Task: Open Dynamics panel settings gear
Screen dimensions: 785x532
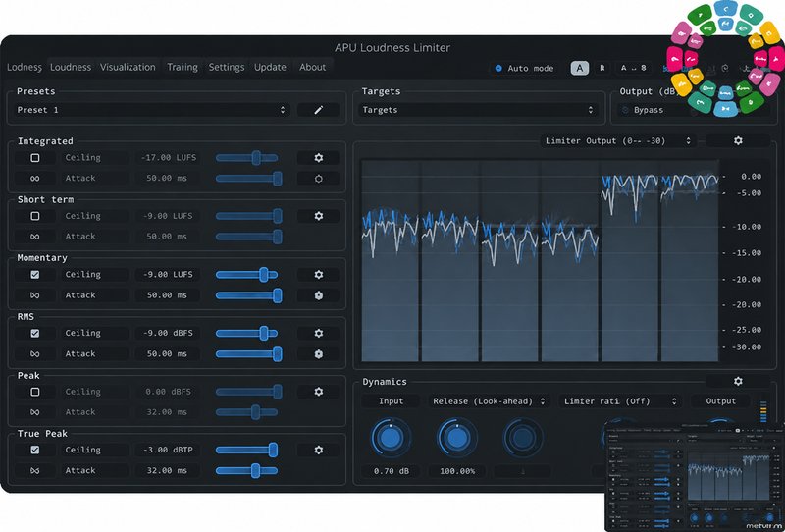Action: (738, 381)
